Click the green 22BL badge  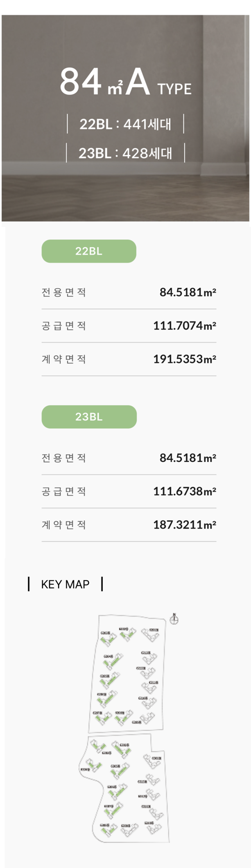point(89,251)
